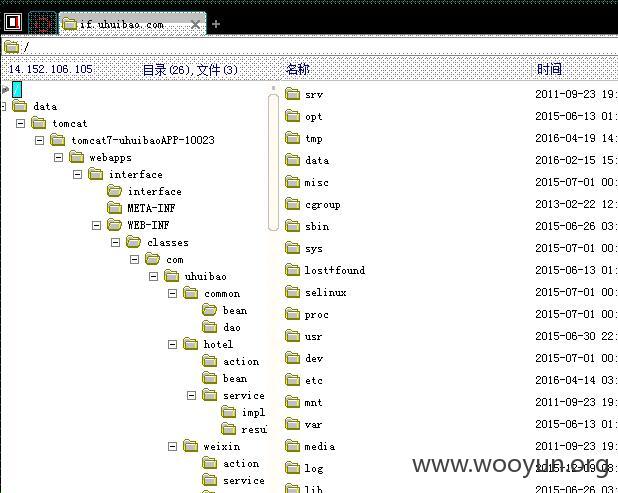Collapse the com tree node
Screen dimensions: 618x493
[134, 259]
